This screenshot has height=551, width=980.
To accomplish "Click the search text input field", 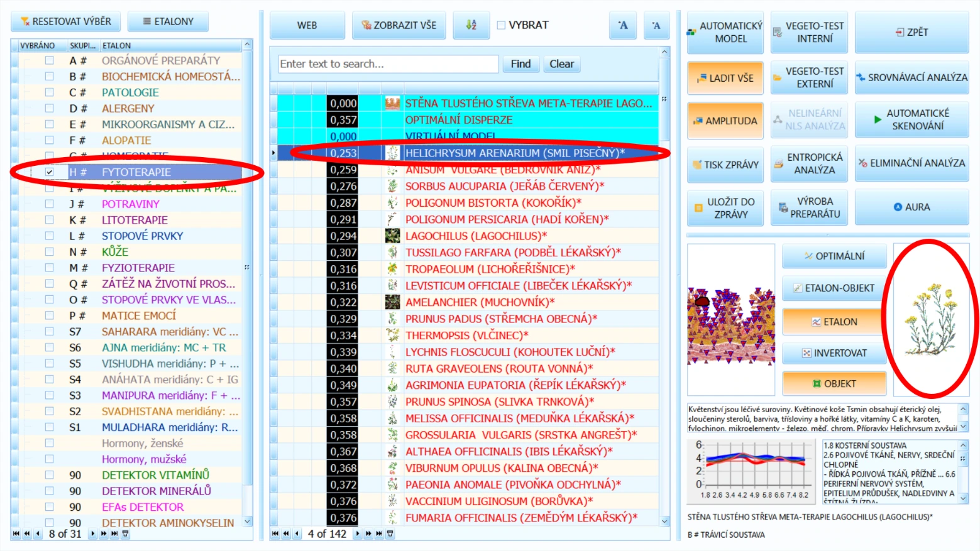I will point(388,64).
